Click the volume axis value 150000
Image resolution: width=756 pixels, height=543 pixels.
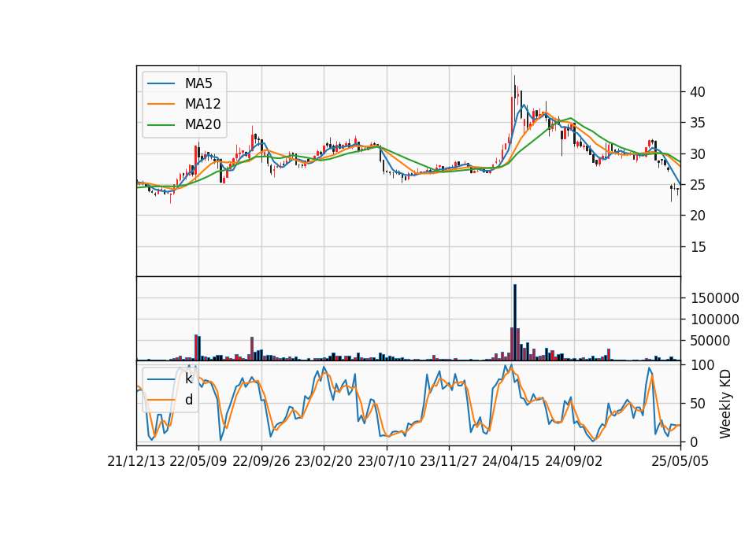tap(714, 298)
